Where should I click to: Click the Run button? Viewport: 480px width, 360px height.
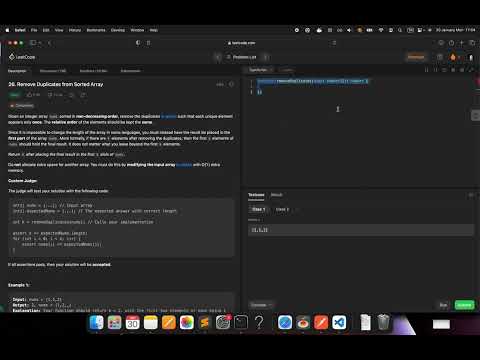443,305
